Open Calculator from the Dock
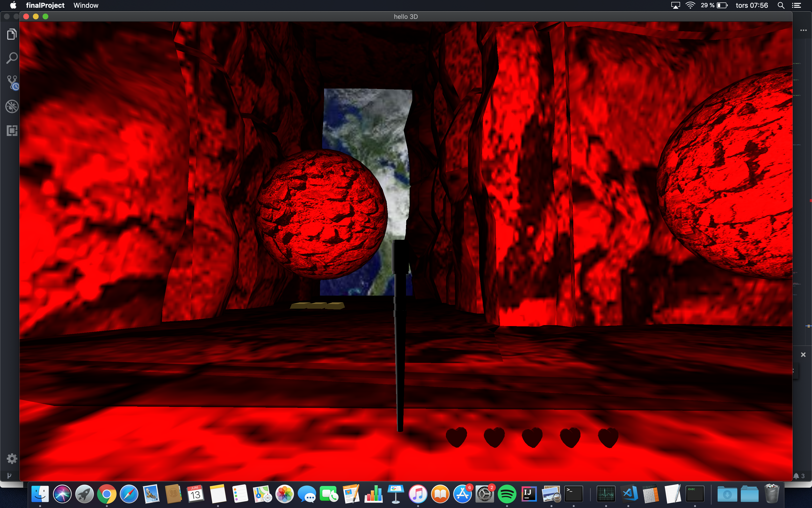The image size is (812, 508). 650,494
